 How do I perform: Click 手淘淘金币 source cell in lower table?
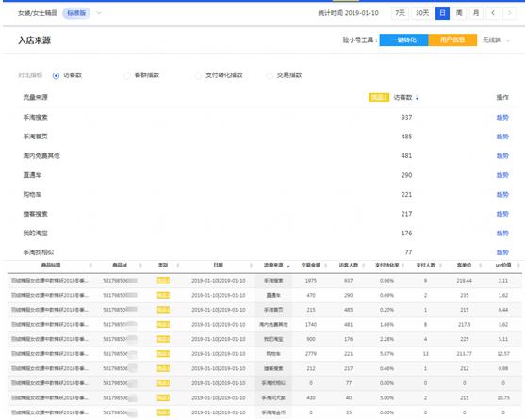pyautogui.click(x=273, y=412)
